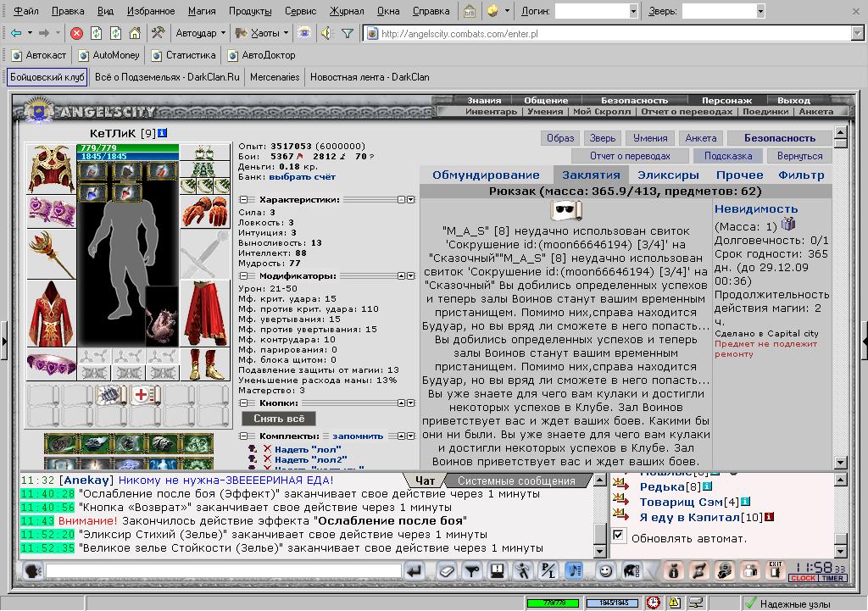Image resolution: width=868 pixels, height=611 pixels.
Task: Click the filter funnel icon in toolbar
Action: (347, 34)
